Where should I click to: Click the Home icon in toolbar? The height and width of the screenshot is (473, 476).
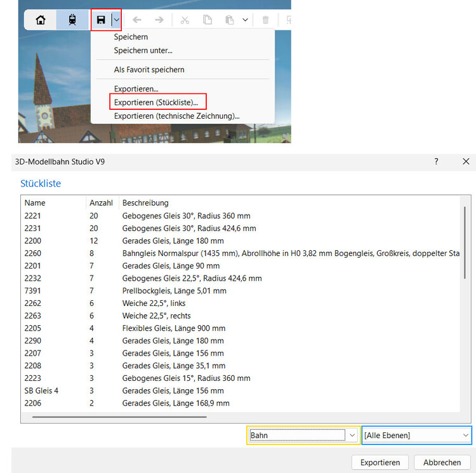pyautogui.click(x=41, y=20)
